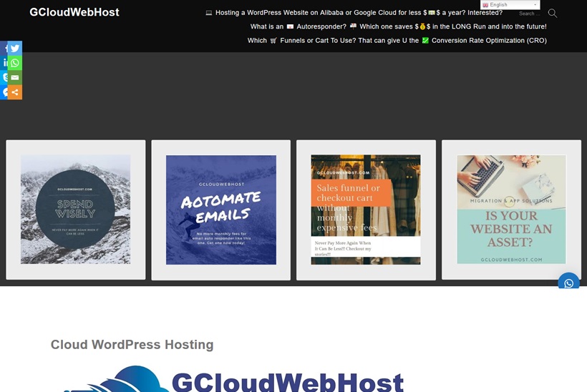The height and width of the screenshot is (392, 587).
Task: Click the WhatsApp share icon in sidebar
Action: click(x=15, y=63)
